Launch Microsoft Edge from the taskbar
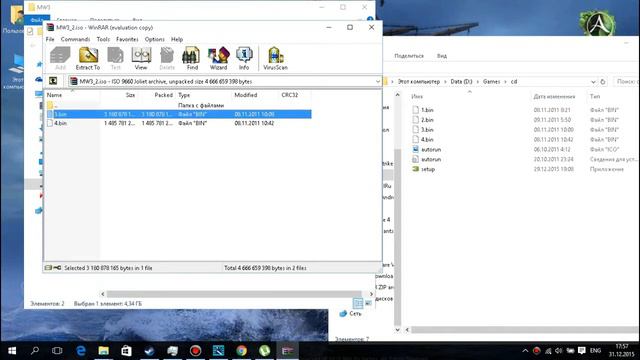This screenshot has height=360, width=640. click(81, 351)
